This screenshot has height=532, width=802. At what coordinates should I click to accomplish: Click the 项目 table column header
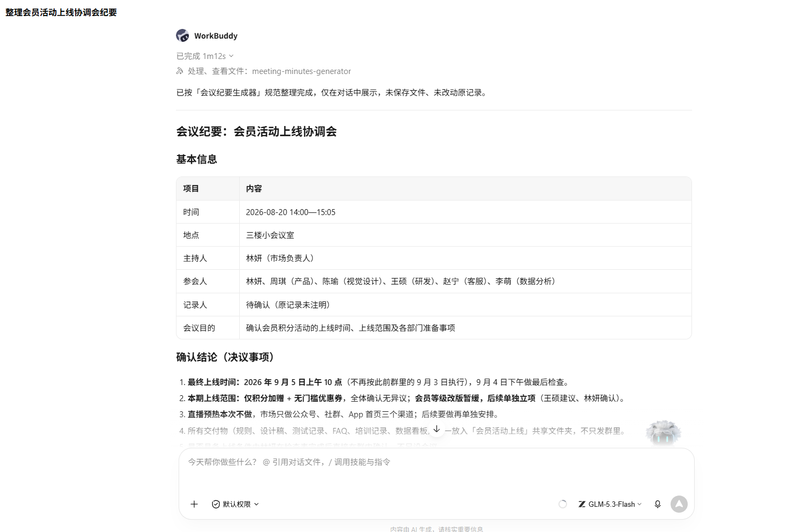click(208, 189)
